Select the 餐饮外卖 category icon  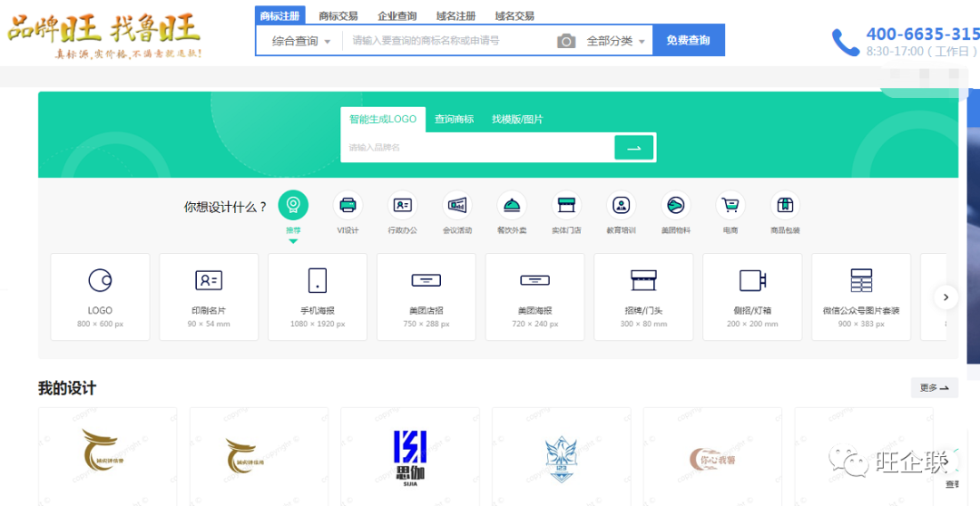click(512, 206)
